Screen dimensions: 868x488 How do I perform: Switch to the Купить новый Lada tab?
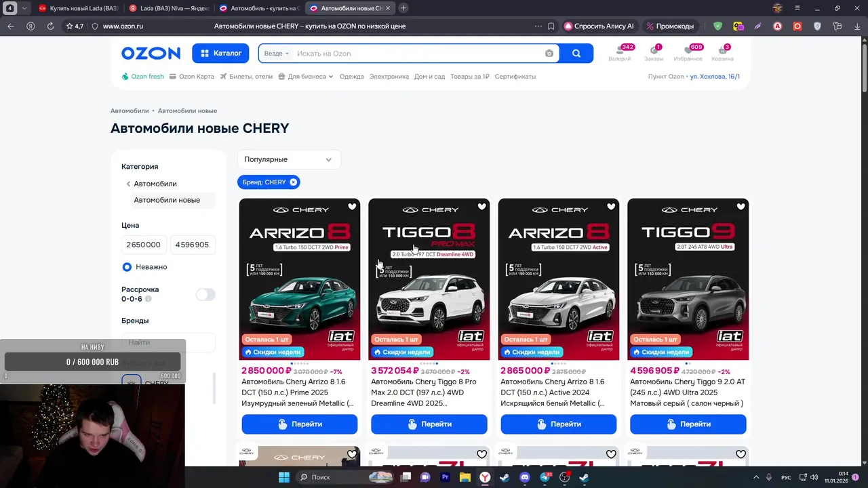(x=77, y=8)
